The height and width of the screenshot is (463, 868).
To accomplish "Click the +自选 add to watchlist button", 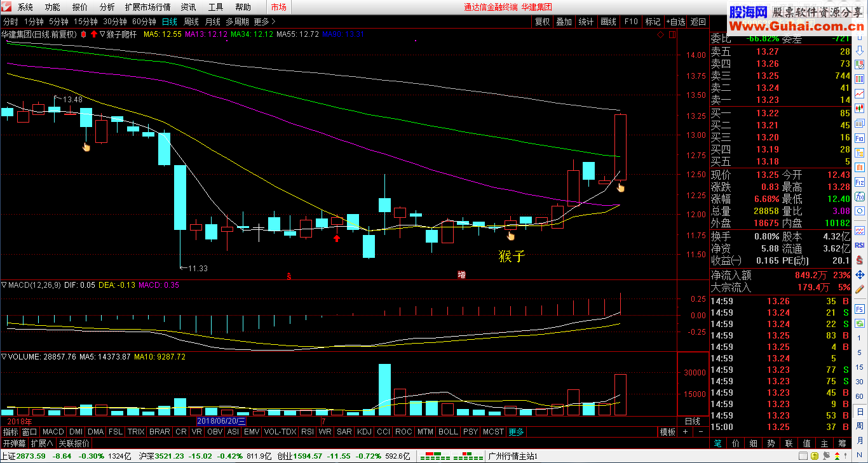I will [x=675, y=22].
